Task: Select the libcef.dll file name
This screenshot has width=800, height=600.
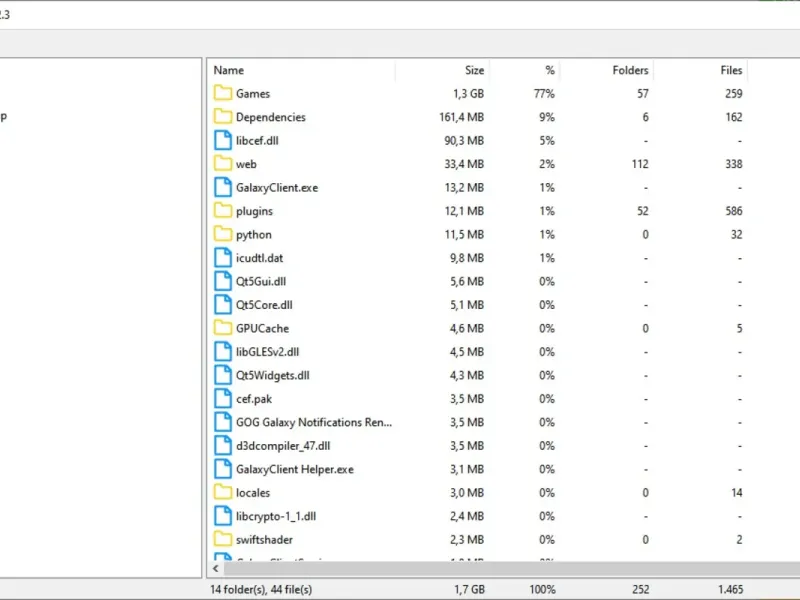Action: pos(257,141)
